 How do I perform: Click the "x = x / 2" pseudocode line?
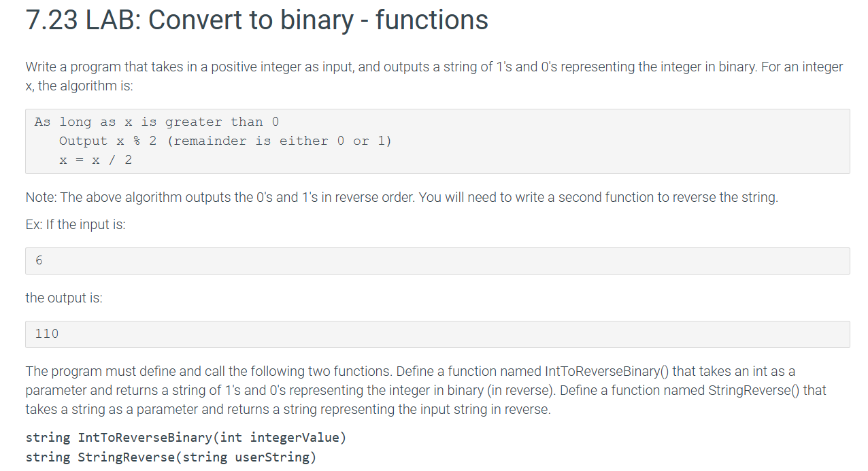(x=96, y=160)
